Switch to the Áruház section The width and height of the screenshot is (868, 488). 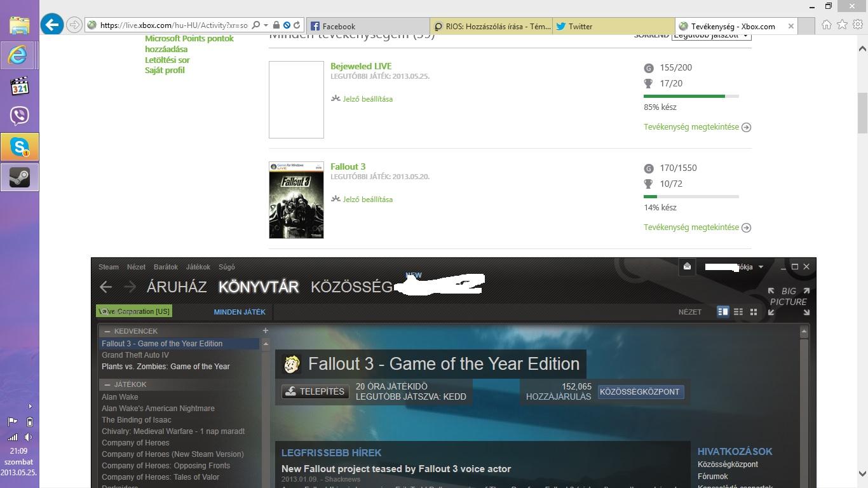[x=177, y=287]
